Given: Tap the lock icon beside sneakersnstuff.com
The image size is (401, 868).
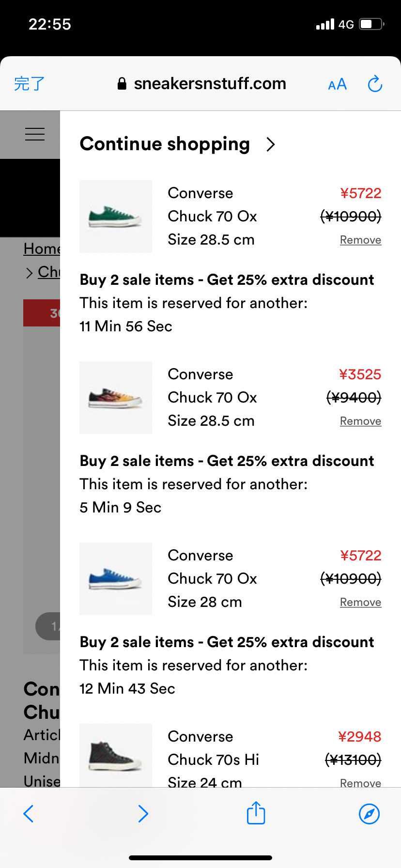Looking at the screenshot, I should [x=122, y=84].
